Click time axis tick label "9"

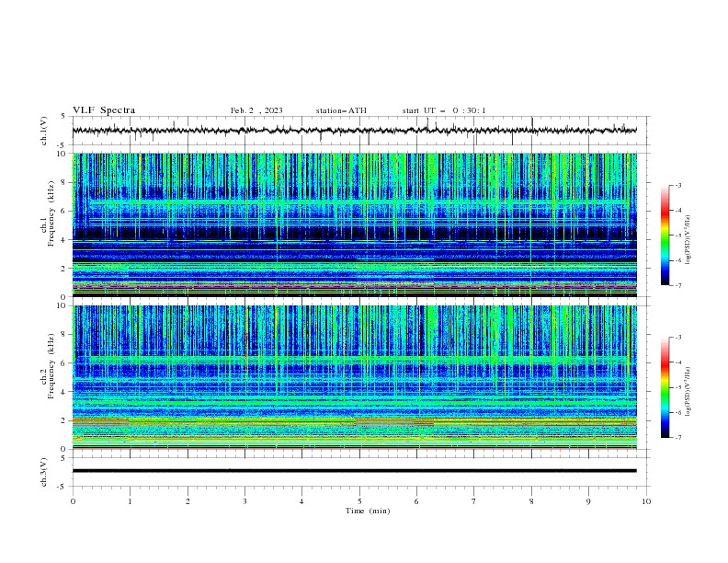(588, 501)
